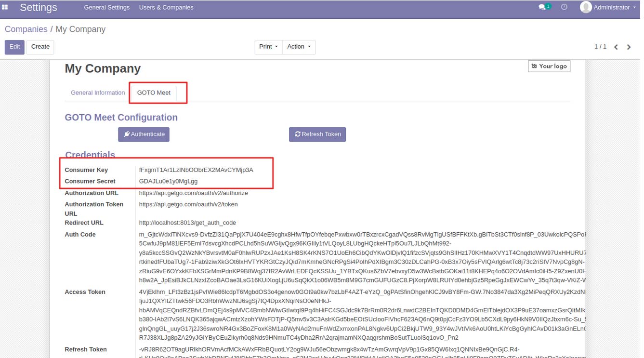
Task: Open the Users & Companies menu
Action: click(166, 7)
